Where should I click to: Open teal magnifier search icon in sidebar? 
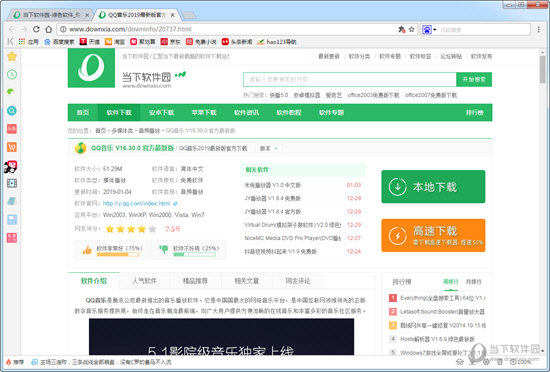[12, 111]
